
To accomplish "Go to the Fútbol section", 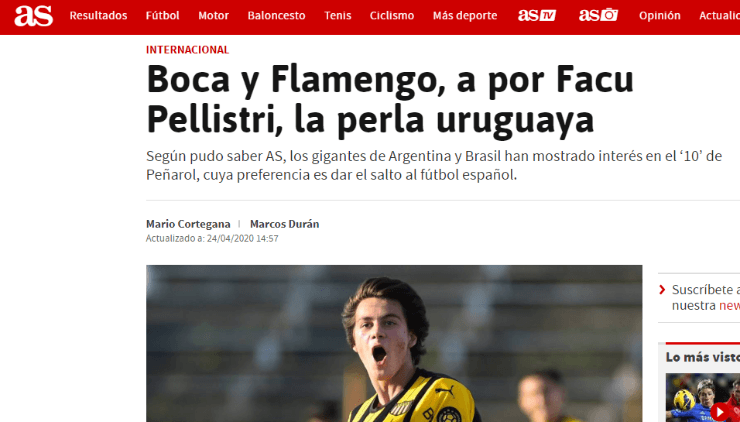I will click(x=162, y=16).
